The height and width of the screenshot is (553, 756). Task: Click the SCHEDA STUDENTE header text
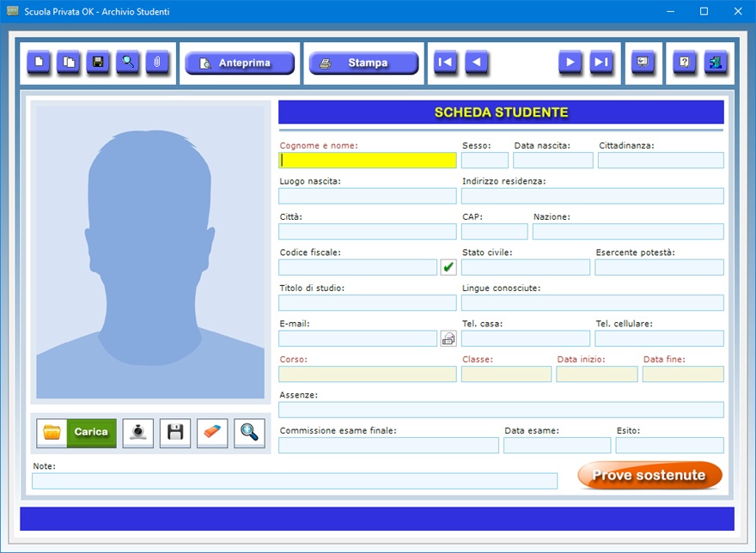502,112
